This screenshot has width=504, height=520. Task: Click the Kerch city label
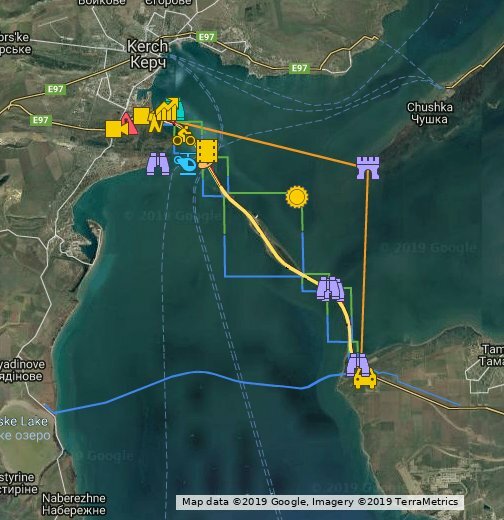click(148, 54)
